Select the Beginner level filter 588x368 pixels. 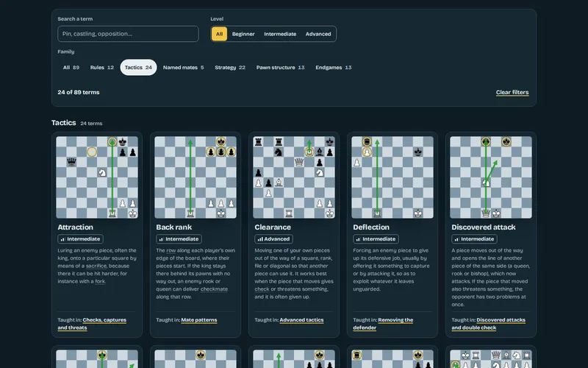[x=243, y=34]
